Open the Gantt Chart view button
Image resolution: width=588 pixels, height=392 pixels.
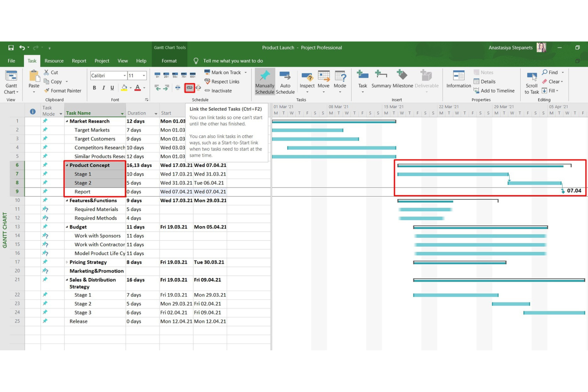click(x=11, y=82)
